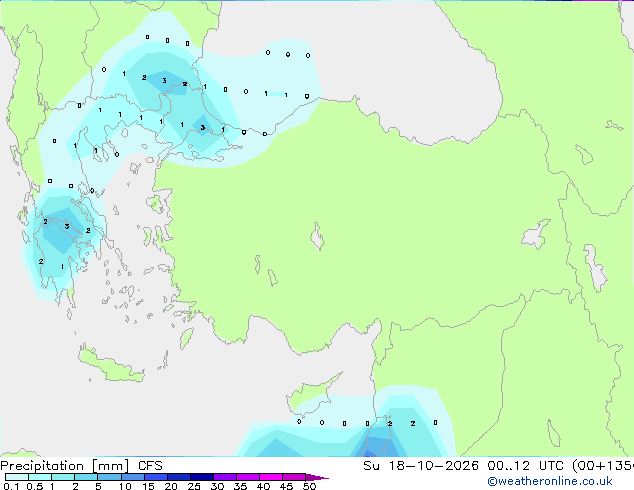Viewport: 634px width, 490px height.
Task: Click the legend swatch between 0.1 and 0.5
Action: tap(17, 477)
